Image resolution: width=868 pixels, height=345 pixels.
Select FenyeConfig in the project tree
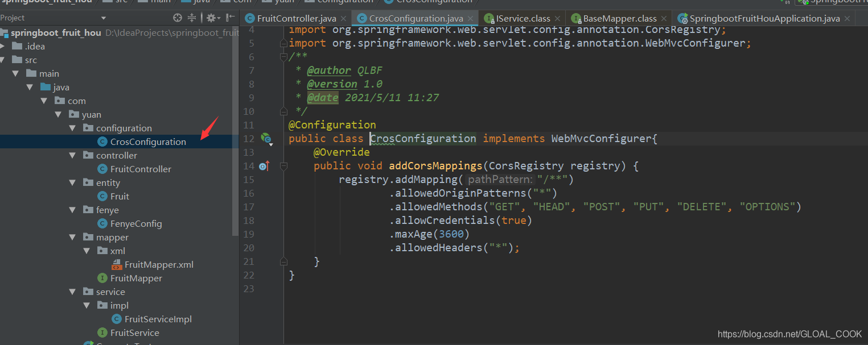click(x=136, y=223)
